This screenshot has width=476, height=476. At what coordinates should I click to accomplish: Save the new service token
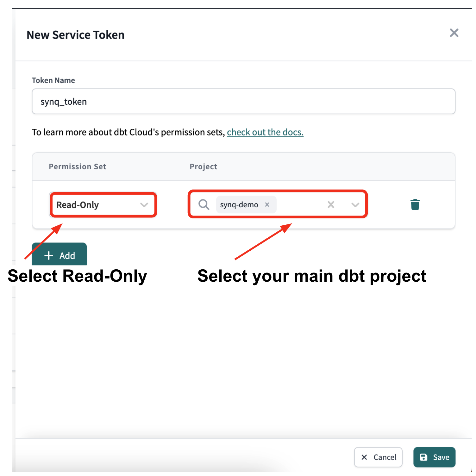click(x=434, y=457)
